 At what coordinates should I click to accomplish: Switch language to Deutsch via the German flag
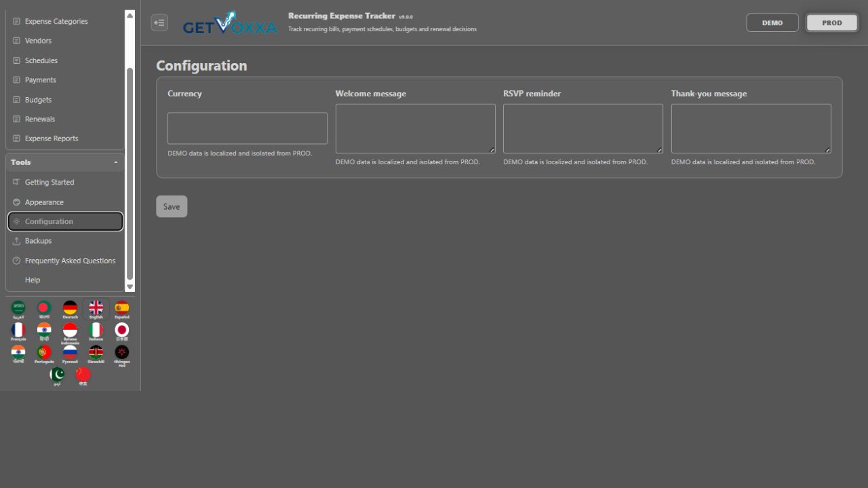coord(70,309)
